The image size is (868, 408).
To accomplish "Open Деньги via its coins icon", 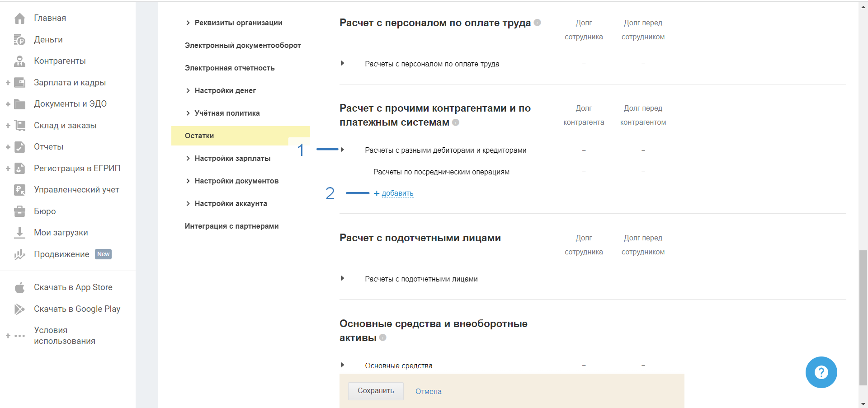I will 19,40.
